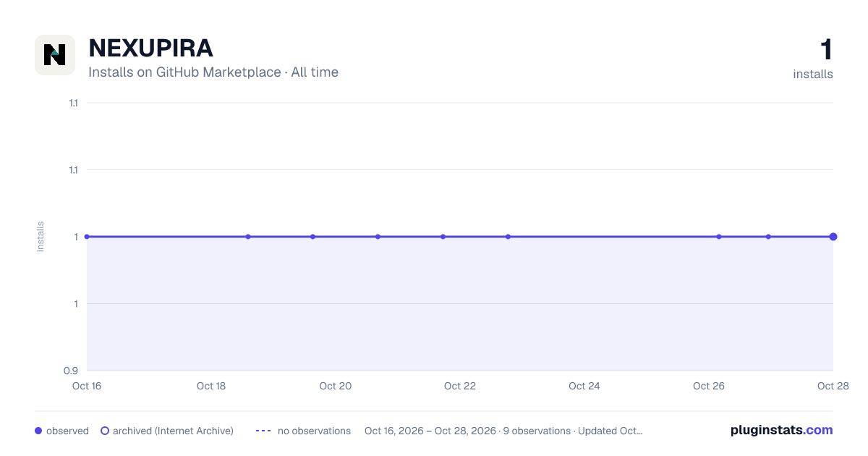
Task: Click the 'no observations' legend entry
Action: point(303,431)
